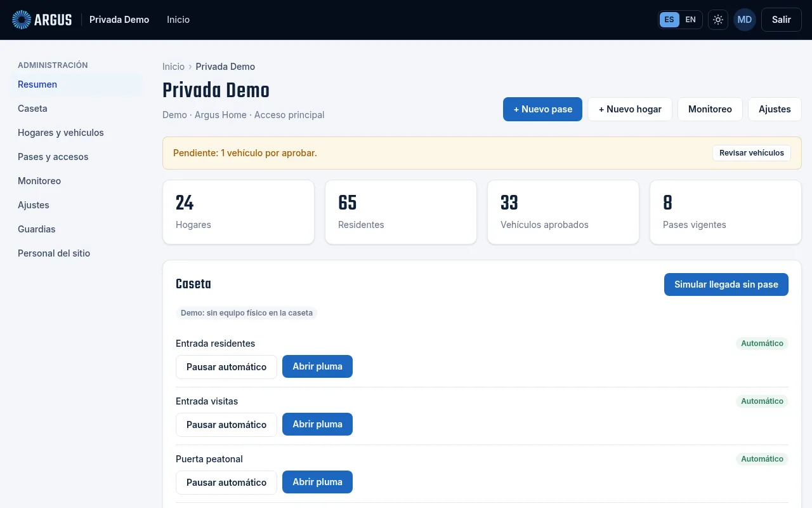
Task: Click the 'Demo: sin equipo físico' badge
Action: (247, 313)
